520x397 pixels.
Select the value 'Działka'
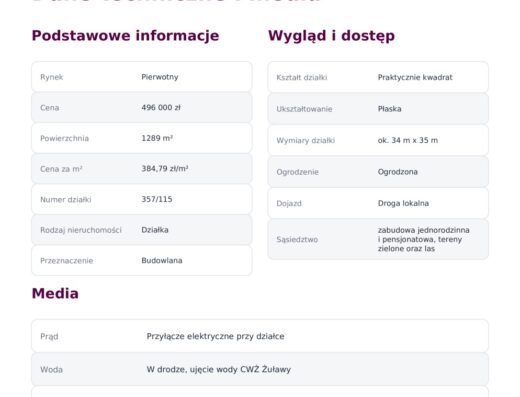(x=155, y=230)
